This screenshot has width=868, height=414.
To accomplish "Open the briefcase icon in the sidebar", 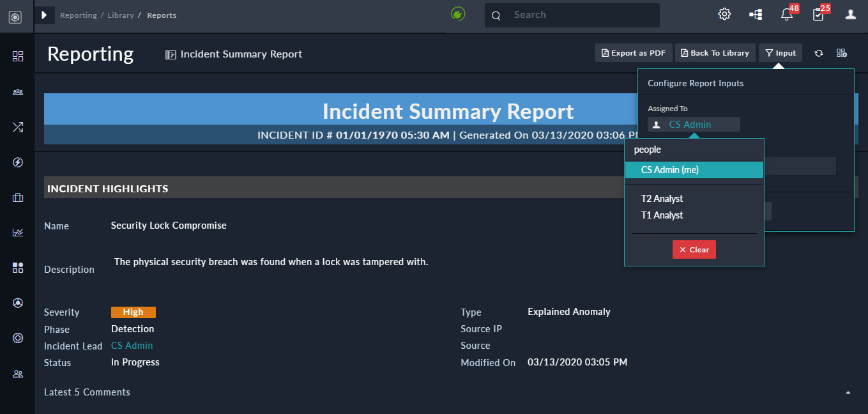I will pyautogui.click(x=17, y=197).
